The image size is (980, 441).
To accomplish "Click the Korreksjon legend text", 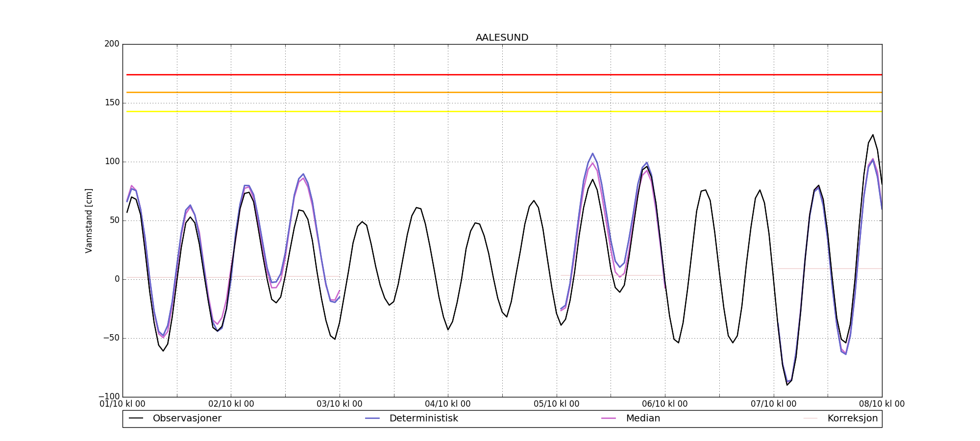I will (852, 418).
